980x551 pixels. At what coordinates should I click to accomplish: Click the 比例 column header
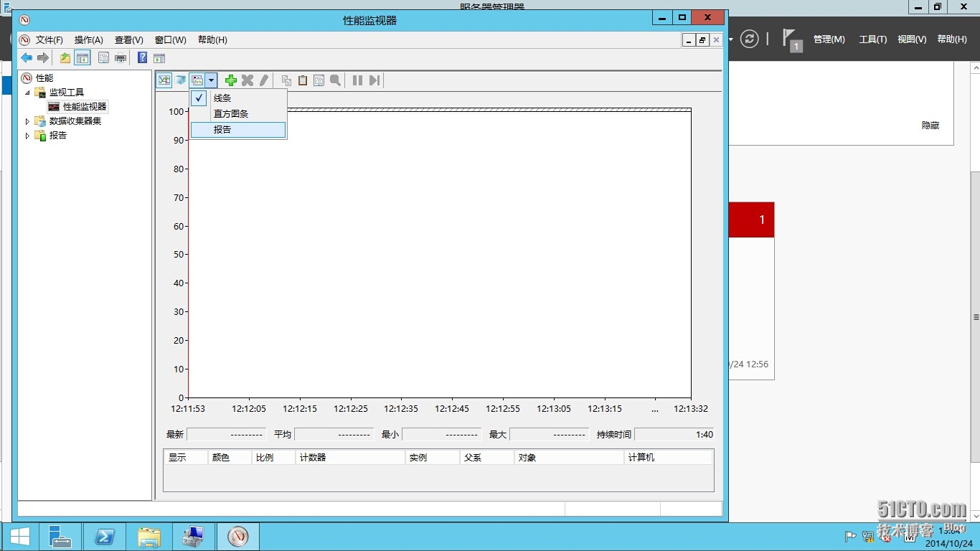273,457
